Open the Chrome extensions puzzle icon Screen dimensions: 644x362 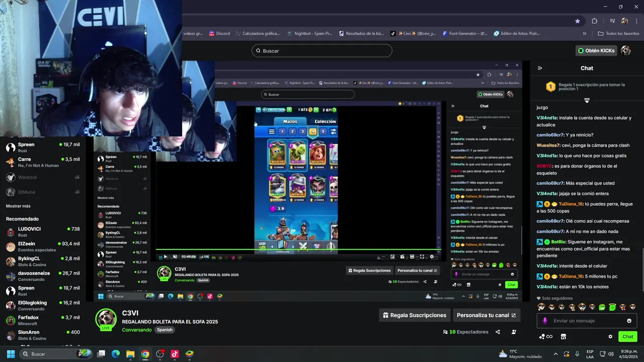coord(595,21)
